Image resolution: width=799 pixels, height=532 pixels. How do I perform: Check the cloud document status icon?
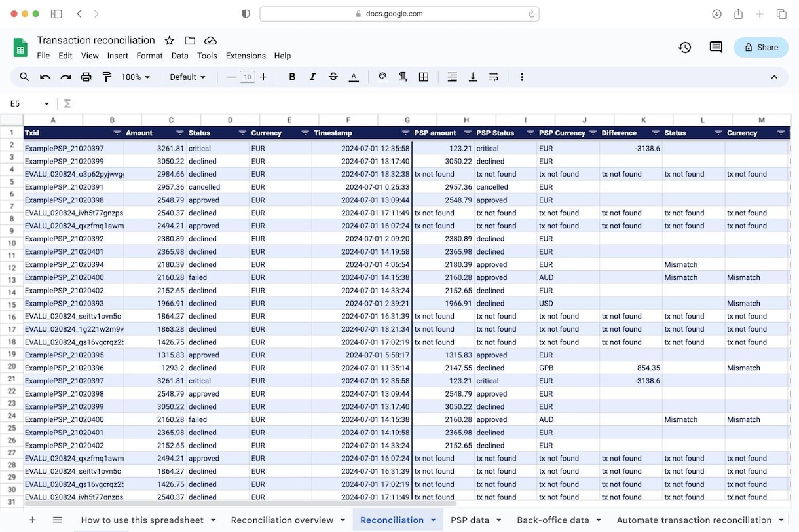tap(210, 41)
